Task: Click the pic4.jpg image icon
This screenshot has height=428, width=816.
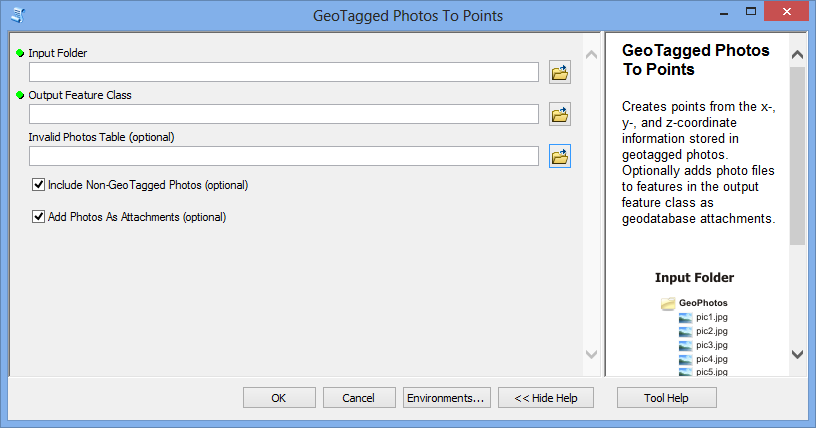Action: (685, 360)
